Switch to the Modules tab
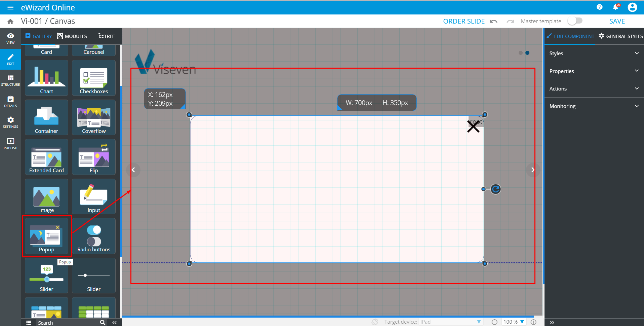Screen dimensions: 644x326 tap(72, 36)
